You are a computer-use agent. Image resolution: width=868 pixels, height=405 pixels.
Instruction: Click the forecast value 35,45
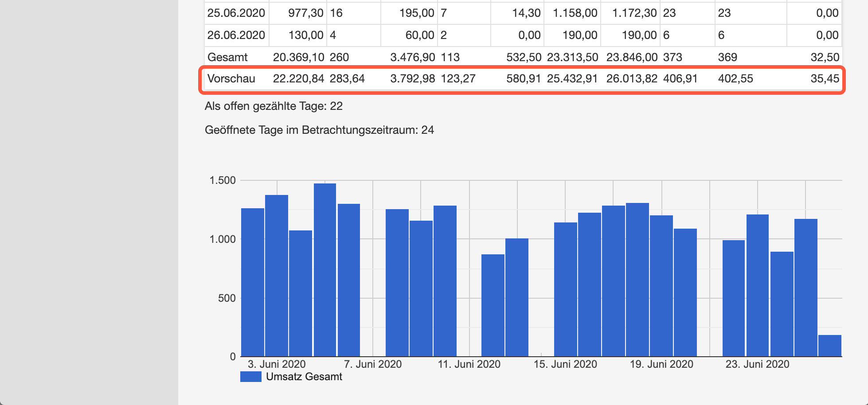825,78
